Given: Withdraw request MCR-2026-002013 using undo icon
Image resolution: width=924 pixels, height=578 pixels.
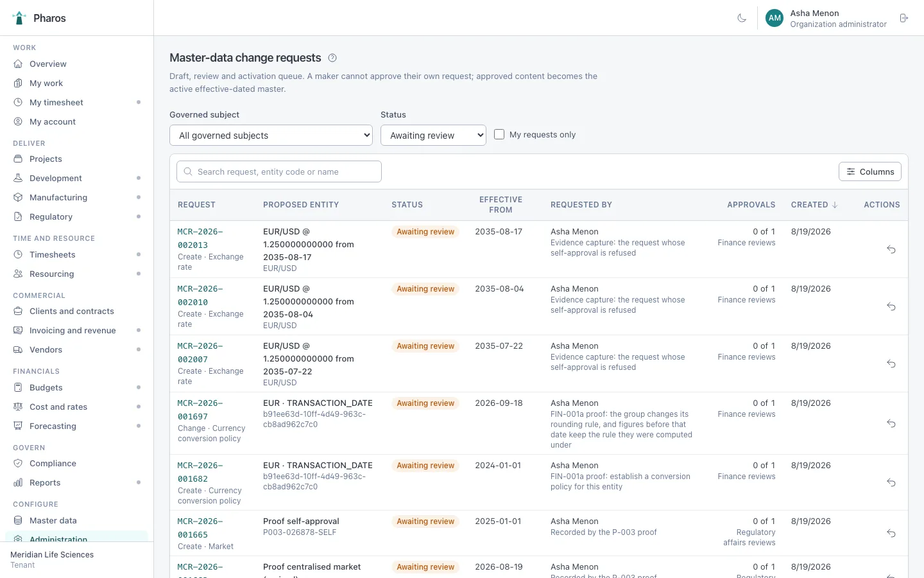Looking at the screenshot, I should pyautogui.click(x=891, y=249).
